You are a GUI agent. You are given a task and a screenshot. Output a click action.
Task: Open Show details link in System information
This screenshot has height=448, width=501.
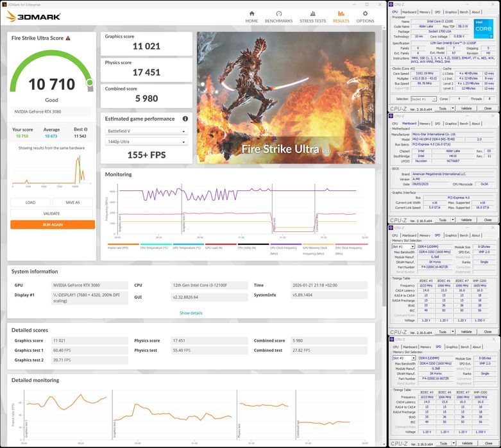191,313
